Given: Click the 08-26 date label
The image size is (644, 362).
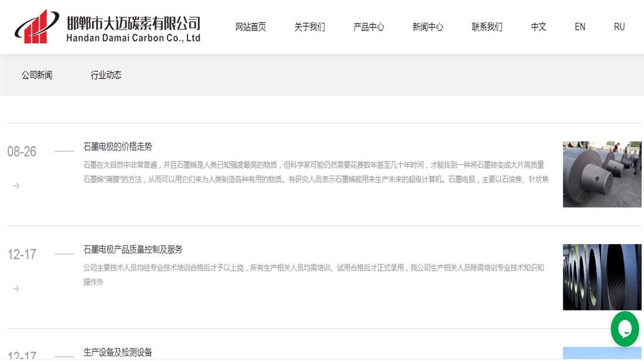Looking at the screenshot, I should click(22, 152).
